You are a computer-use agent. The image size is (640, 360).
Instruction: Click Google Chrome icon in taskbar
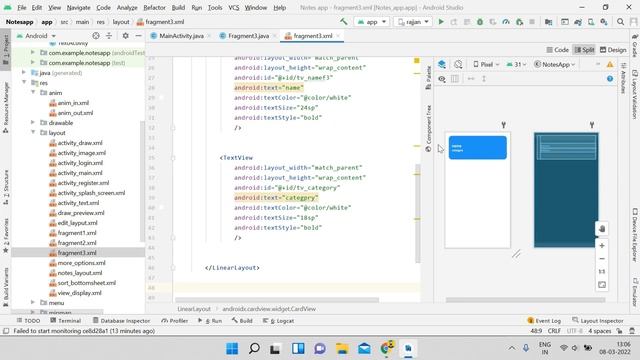(387, 349)
